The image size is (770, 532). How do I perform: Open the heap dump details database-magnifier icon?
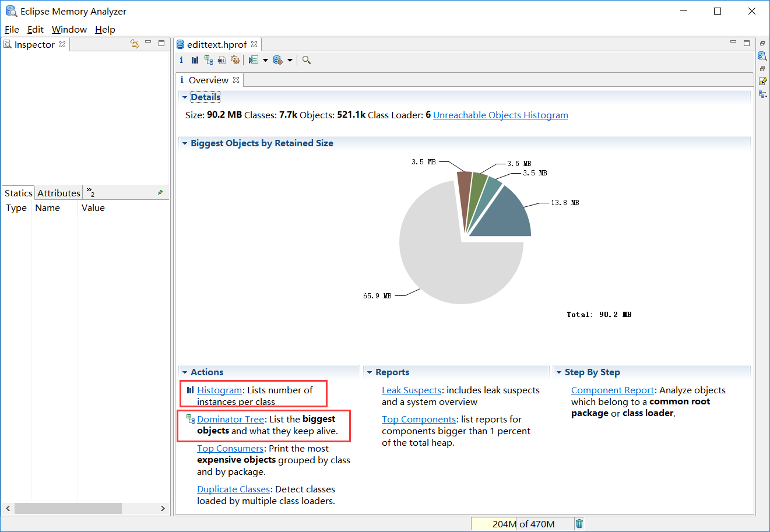[x=762, y=56]
